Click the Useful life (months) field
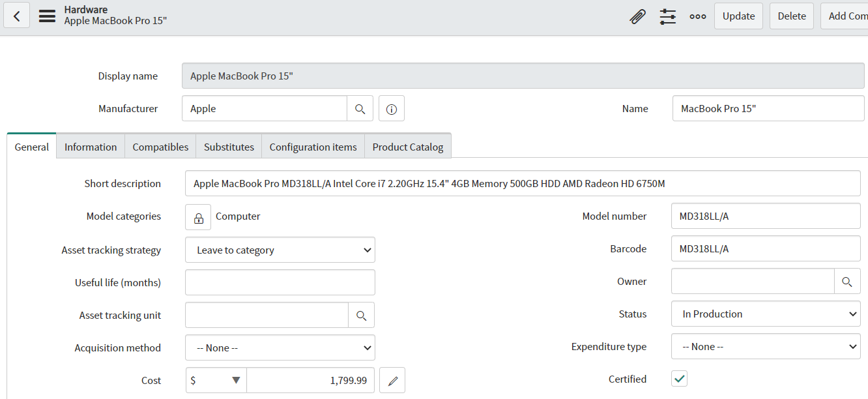Image resolution: width=868 pixels, height=399 pixels. [x=280, y=282]
